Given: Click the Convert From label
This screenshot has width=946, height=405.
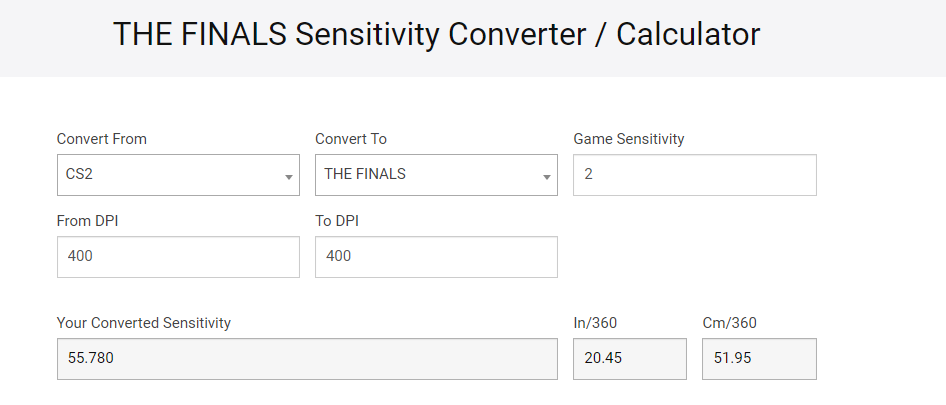Looking at the screenshot, I should (102, 139).
